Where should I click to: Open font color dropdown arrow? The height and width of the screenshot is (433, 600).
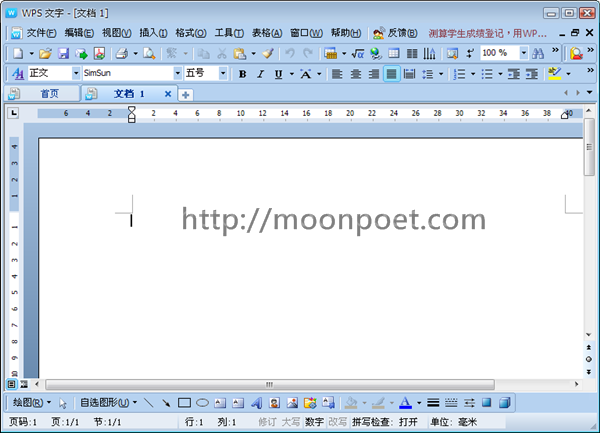click(x=419, y=403)
